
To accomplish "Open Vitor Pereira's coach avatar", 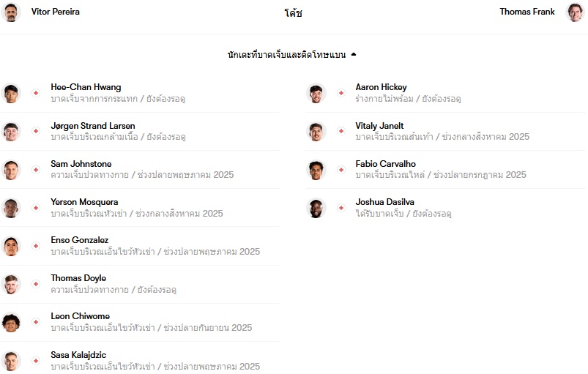I will click(x=11, y=12).
